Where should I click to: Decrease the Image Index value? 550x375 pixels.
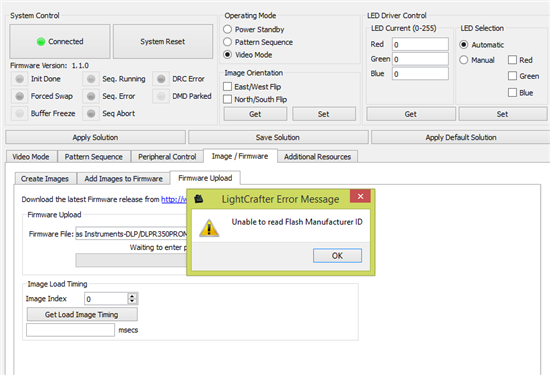point(132,301)
